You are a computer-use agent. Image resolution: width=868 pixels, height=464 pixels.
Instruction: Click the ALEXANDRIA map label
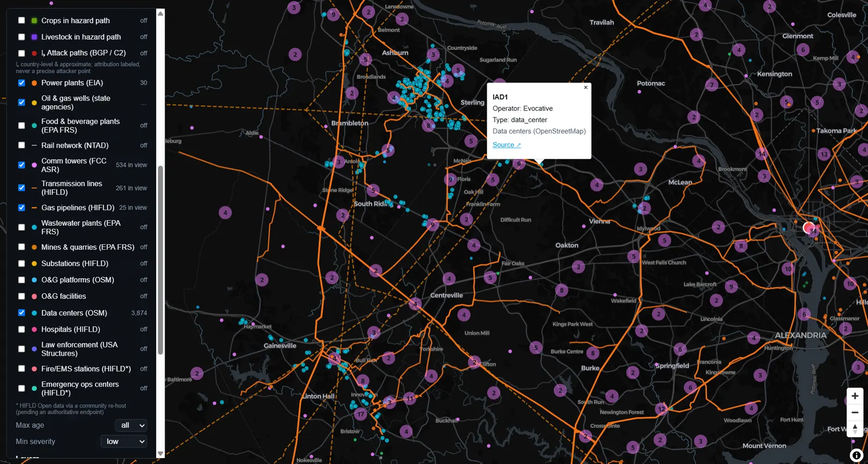pos(800,335)
